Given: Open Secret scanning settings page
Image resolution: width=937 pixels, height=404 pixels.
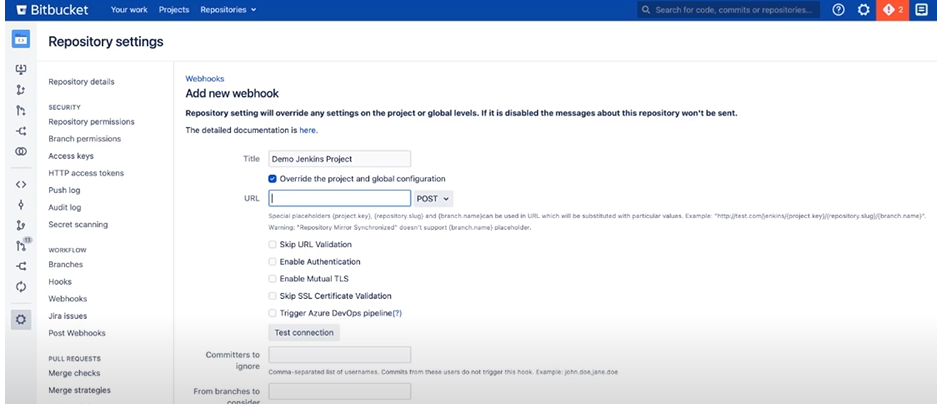Looking at the screenshot, I should [x=78, y=225].
